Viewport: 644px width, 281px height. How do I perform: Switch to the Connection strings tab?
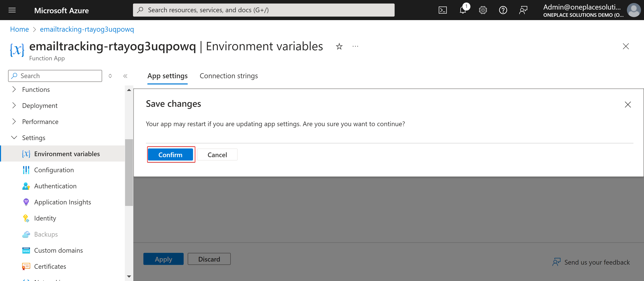pos(228,76)
